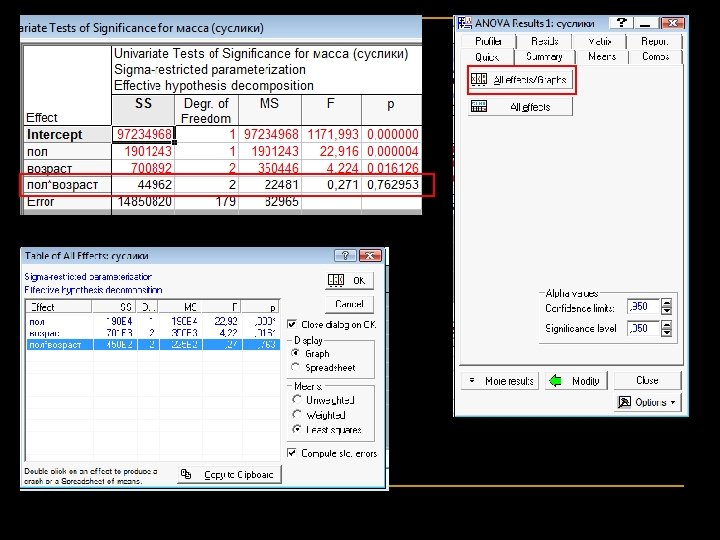Click the p column header in effects list

coord(261,307)
